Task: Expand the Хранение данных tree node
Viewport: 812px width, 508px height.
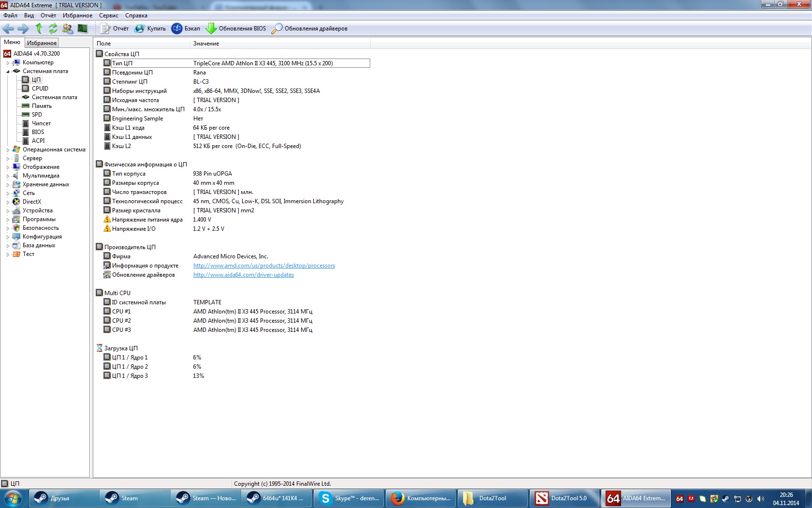Action: click(8, 185)
